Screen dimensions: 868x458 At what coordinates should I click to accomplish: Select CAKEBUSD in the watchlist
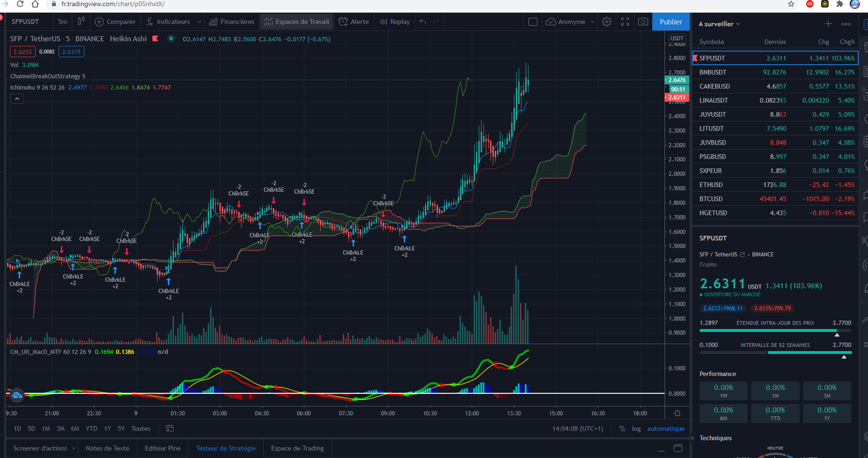coord(775,86)
